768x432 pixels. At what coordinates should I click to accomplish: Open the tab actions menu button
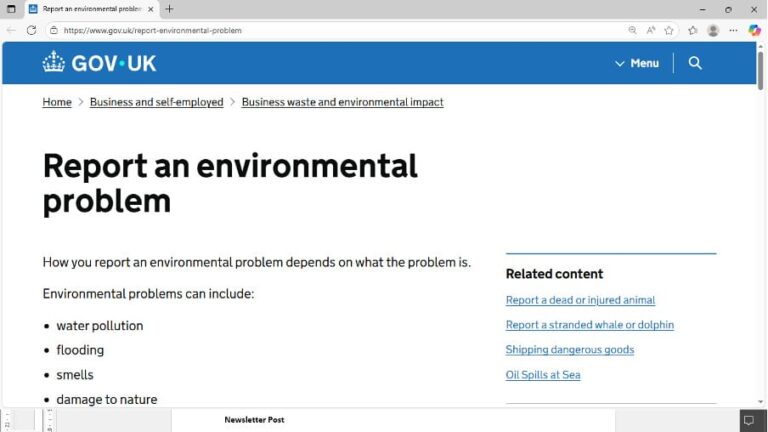point(11,9)
